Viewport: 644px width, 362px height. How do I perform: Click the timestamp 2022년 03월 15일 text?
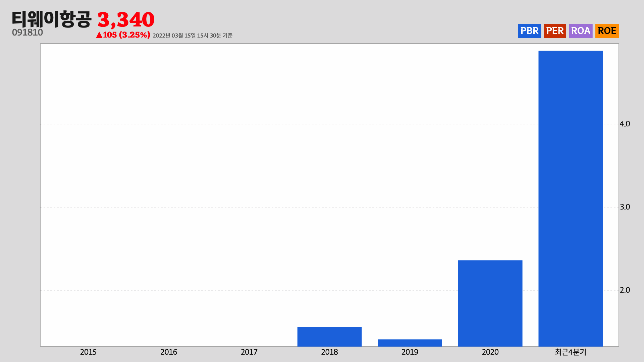coord(193,36)
